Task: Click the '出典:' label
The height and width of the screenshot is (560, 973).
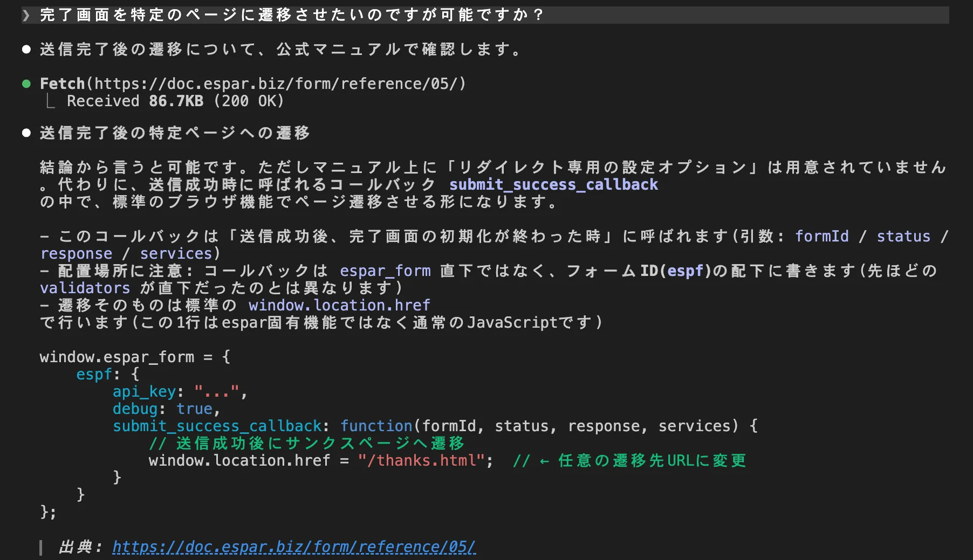Action: coord(80,547)
